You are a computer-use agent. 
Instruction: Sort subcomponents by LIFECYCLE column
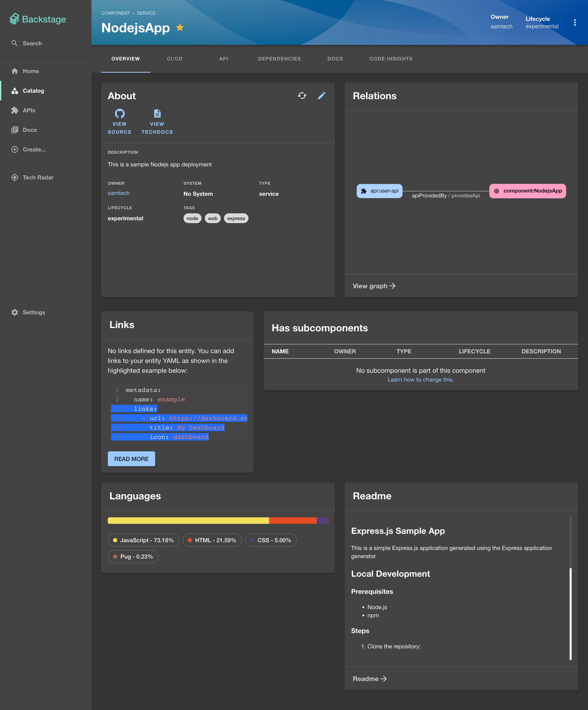point(474,352)
